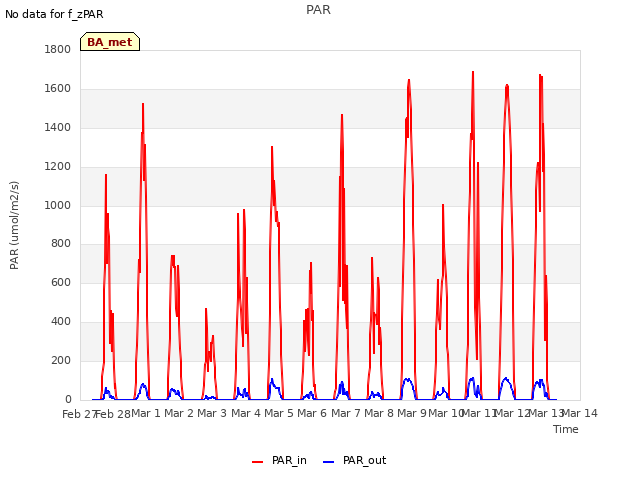Click the PAR (umol/m2/s) axis label

click(x=14, y=225)
